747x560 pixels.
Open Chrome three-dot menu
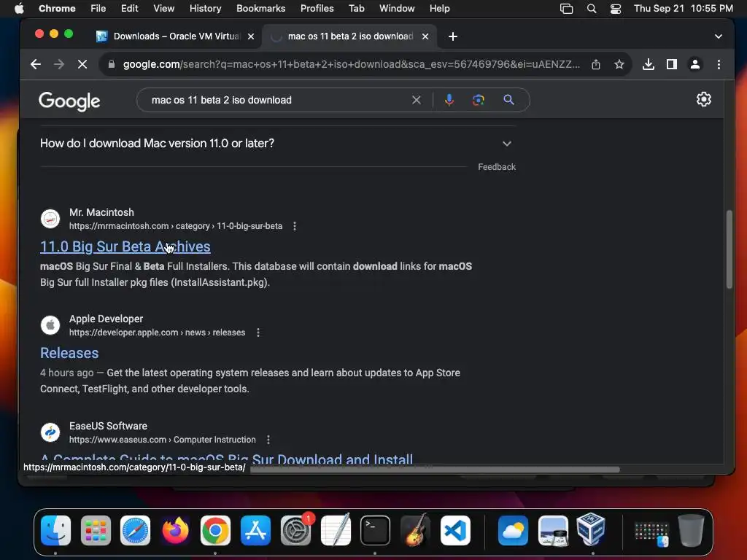click(x=719, y=64)
